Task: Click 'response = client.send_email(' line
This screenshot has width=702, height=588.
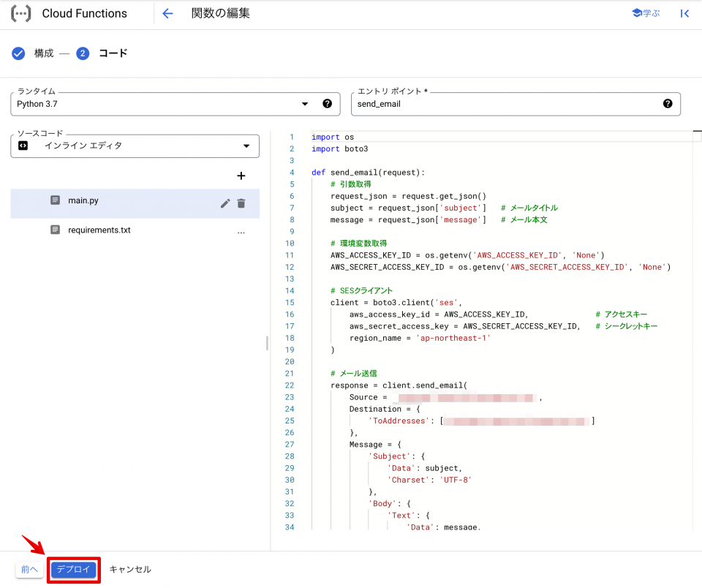Action: point(399,385)
